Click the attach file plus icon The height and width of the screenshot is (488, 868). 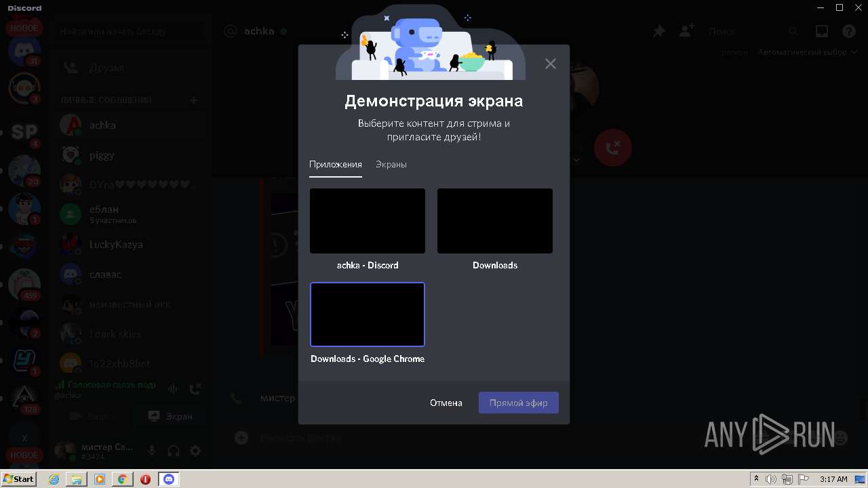pyautogui.click(x=241, y=438)
